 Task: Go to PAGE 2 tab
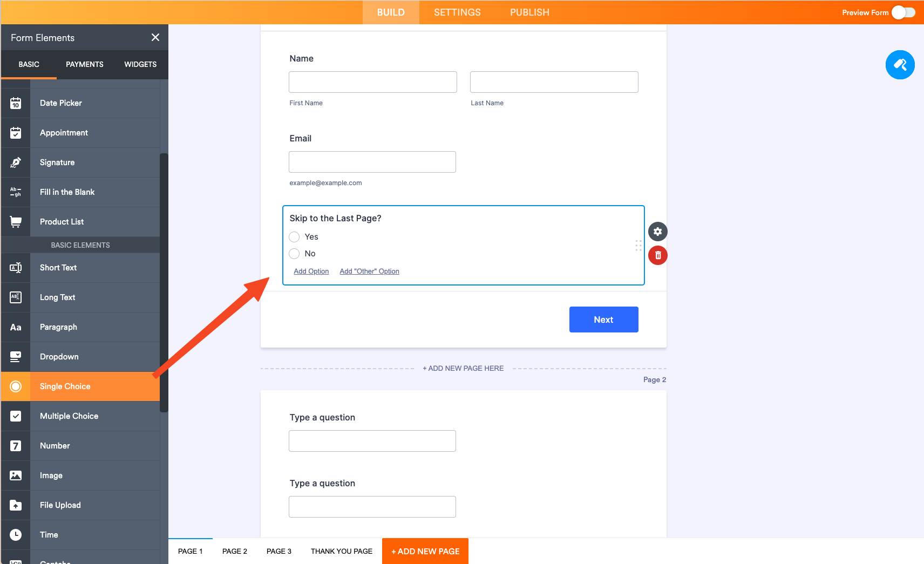(x=235, y=551)
